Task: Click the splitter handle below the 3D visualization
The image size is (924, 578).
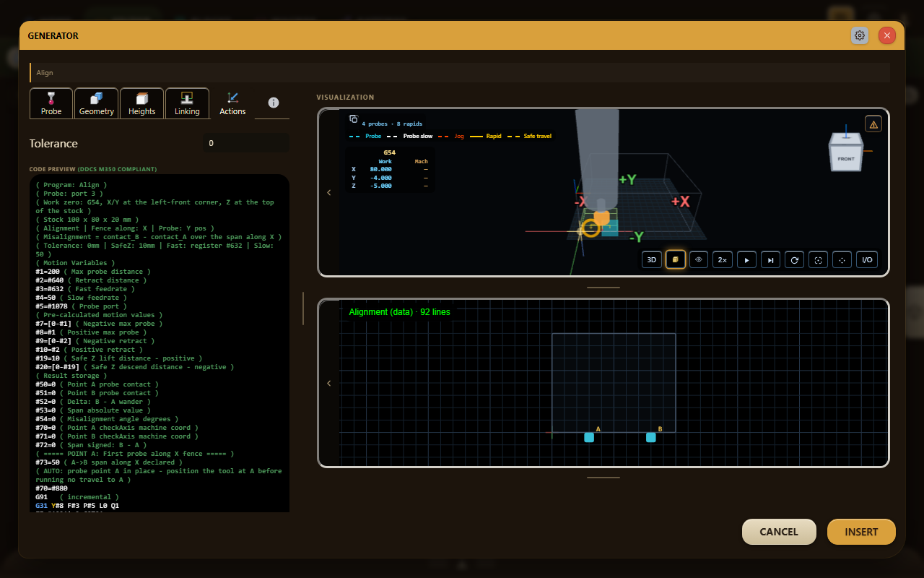Action: click(x=603, y=288)
